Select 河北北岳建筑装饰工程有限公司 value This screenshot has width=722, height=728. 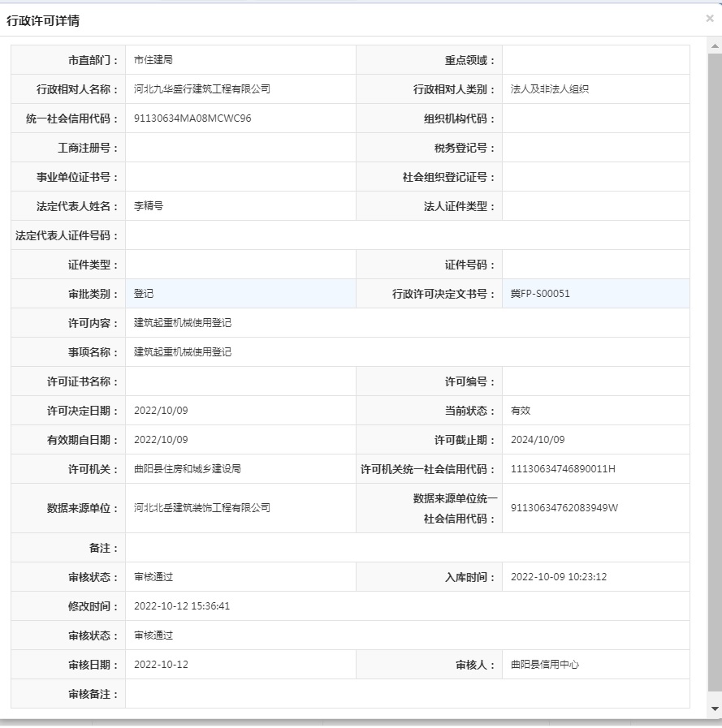click(x=201, y=508)
